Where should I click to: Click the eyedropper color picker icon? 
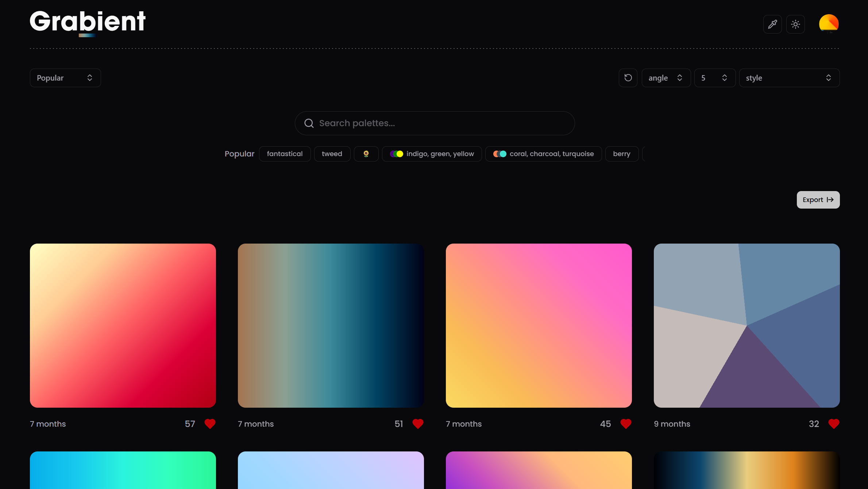point(772,24)
